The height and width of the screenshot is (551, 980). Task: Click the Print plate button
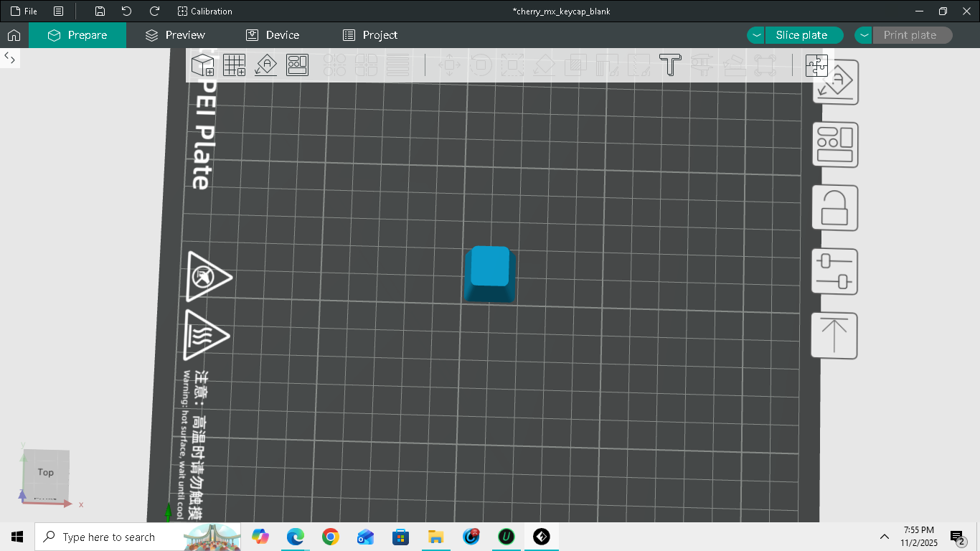click(x=910, y=35)
